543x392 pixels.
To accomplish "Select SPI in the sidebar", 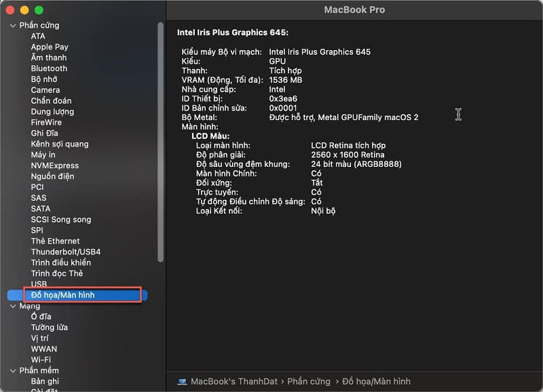I will (37, 231).
